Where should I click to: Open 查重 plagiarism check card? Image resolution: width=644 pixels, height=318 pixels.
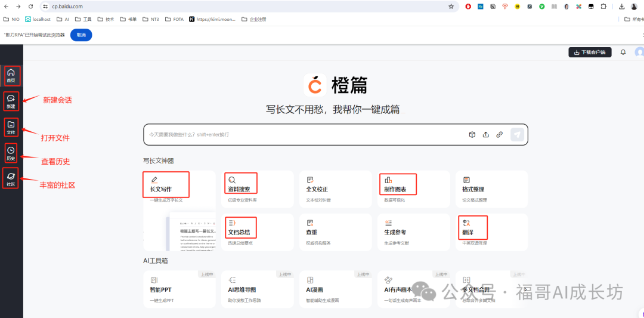336,232
